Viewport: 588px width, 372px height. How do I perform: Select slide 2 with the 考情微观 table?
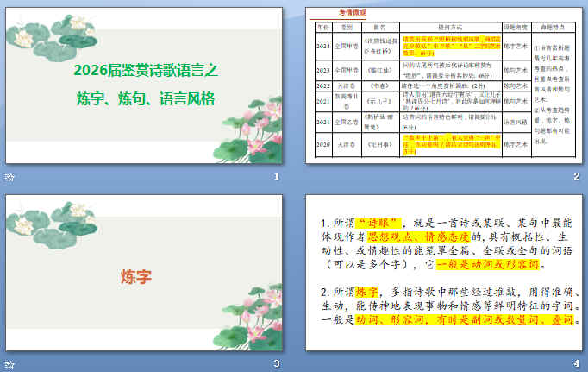pos(444,85)
